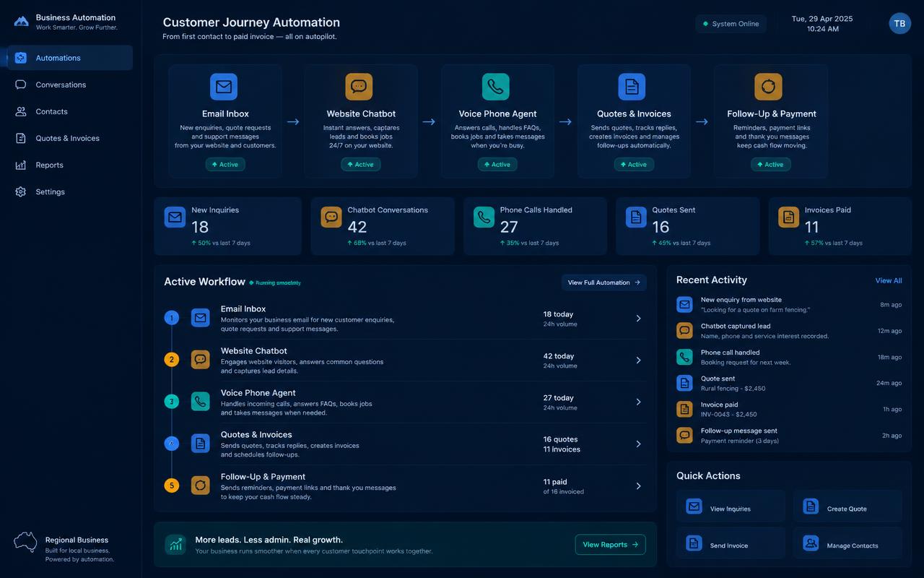
Task: Click step 1 marker in Active Workflow
Action: click(171, 317)
